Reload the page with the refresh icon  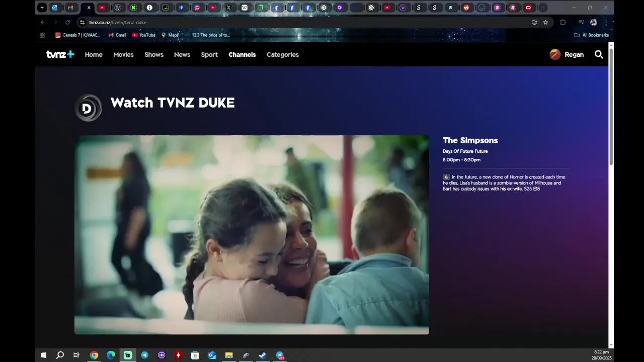[67, 22]
